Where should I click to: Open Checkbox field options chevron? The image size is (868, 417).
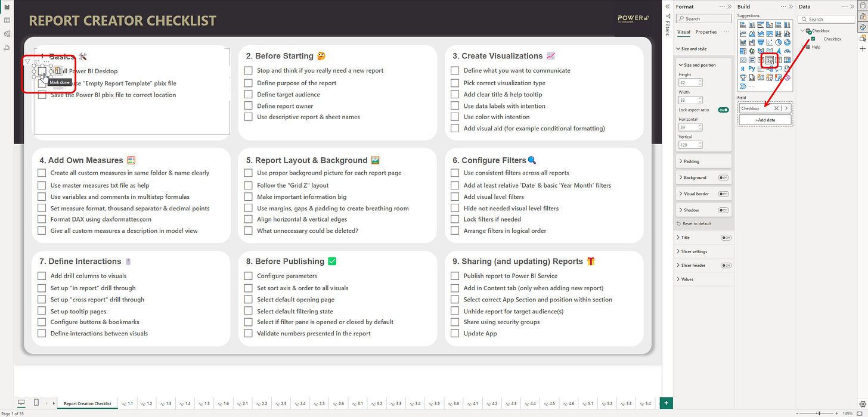point(786,108)
